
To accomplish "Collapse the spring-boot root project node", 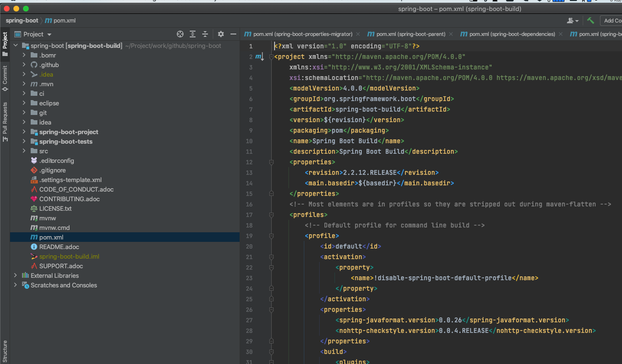I will pyautogui.click(x=15, y=45).
